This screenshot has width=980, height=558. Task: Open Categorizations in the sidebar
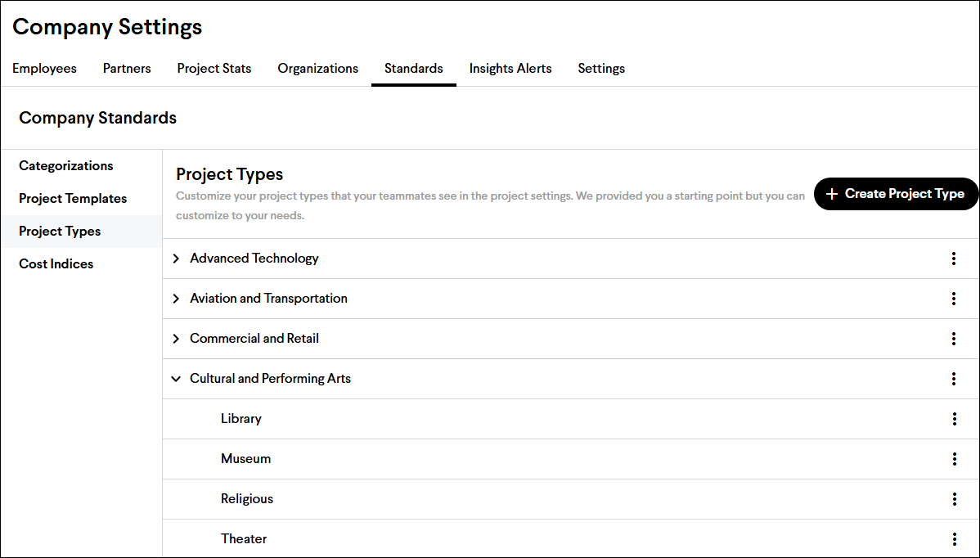[x=66, y=166]
